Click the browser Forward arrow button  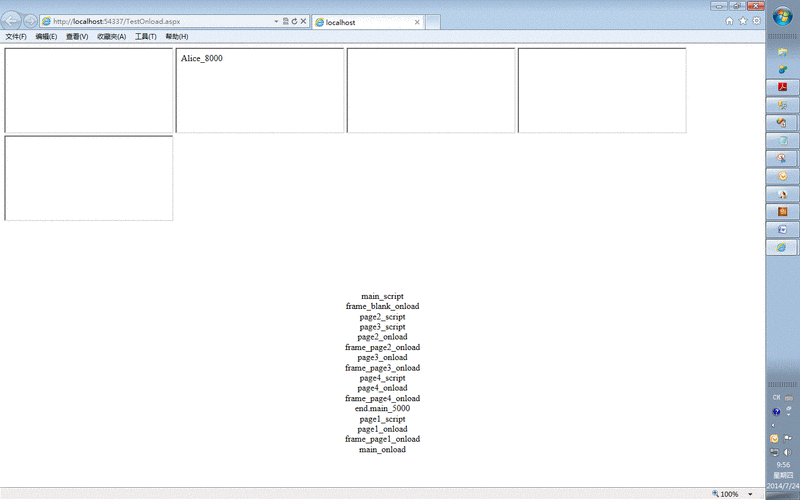coord(30,21)
